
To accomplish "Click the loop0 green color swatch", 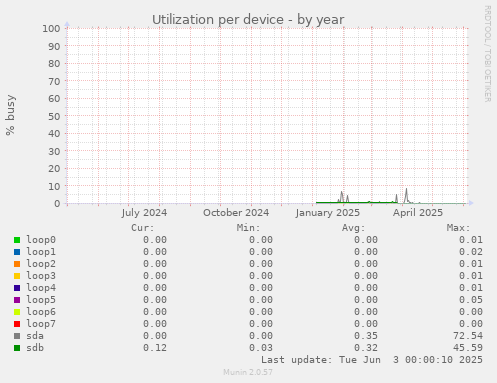I will (x=17, y=240).
